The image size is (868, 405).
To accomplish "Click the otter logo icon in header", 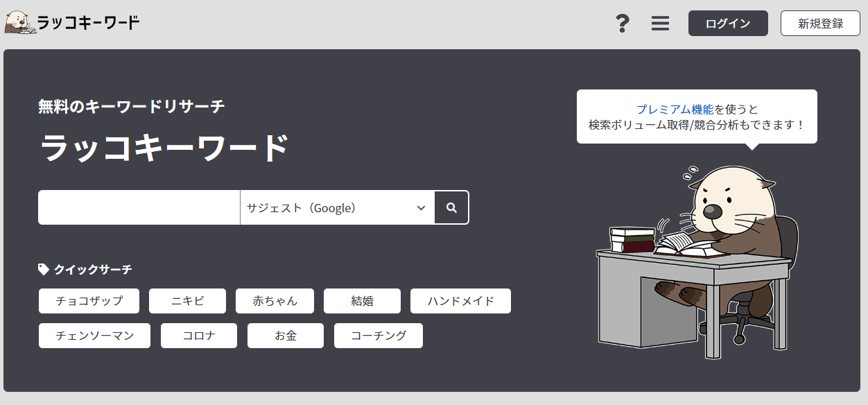I will coord(19,23).
